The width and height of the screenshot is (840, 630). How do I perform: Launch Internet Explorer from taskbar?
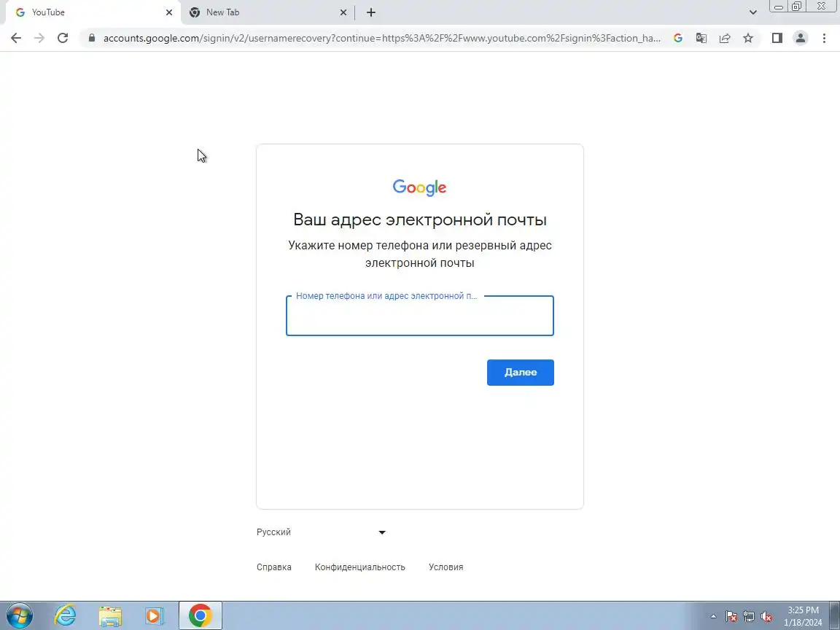click(66, 615)
